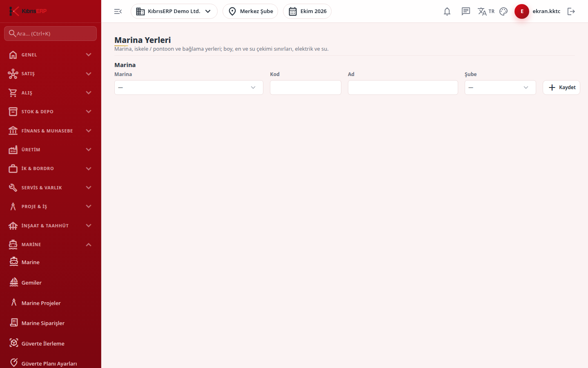The height and width of the screenshot is (368, 588).
Task: Expand the SERVİS & VARLIK section
Action: coord(51,188)
